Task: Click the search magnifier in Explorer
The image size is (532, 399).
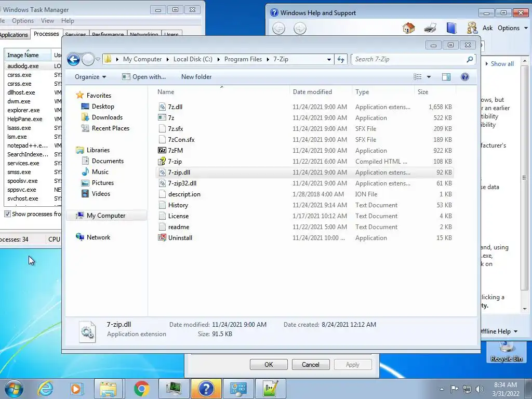Action: tap(470, 59)
